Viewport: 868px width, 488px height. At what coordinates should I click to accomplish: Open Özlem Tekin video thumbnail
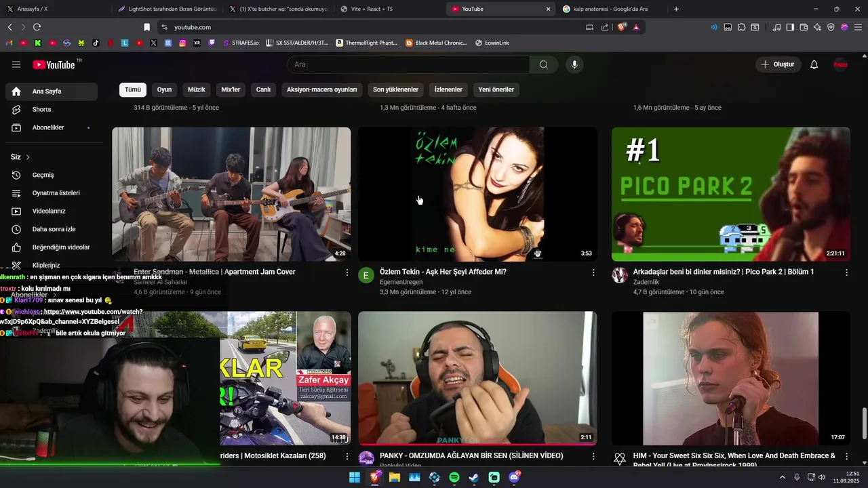point(477,194)
